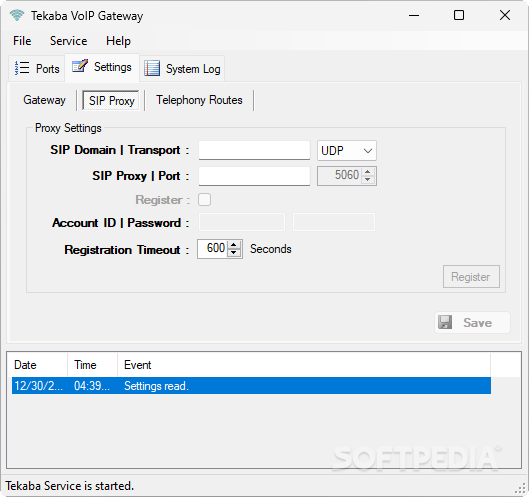Switch to the Ports tab
529x497 pixels.
point(36,68)
